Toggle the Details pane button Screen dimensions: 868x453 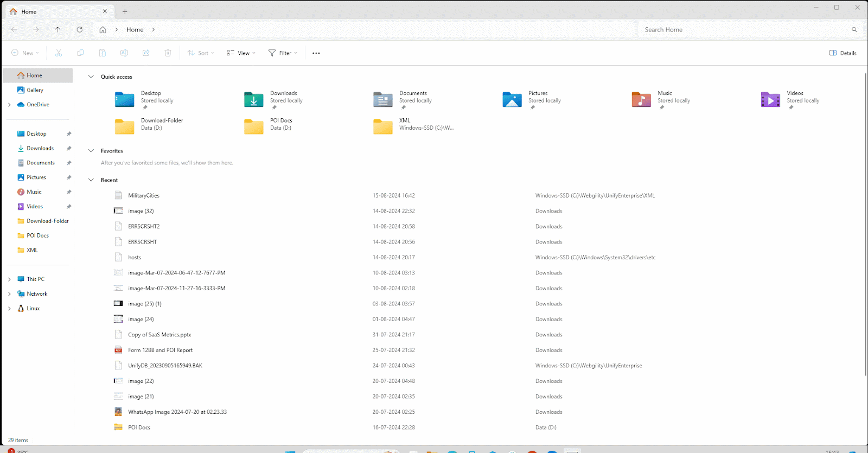(x=843, y=53)
